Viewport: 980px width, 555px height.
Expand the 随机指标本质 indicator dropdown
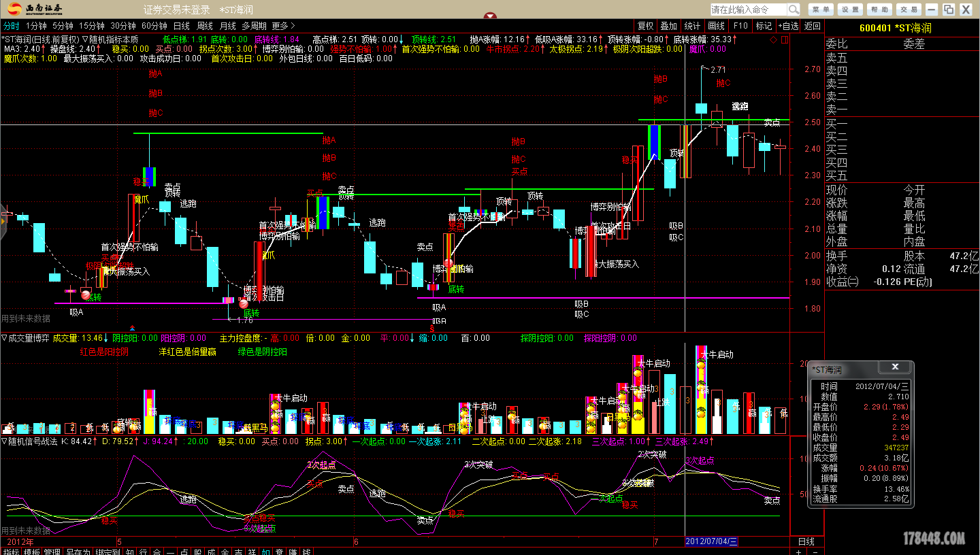[x=86, y=39]
